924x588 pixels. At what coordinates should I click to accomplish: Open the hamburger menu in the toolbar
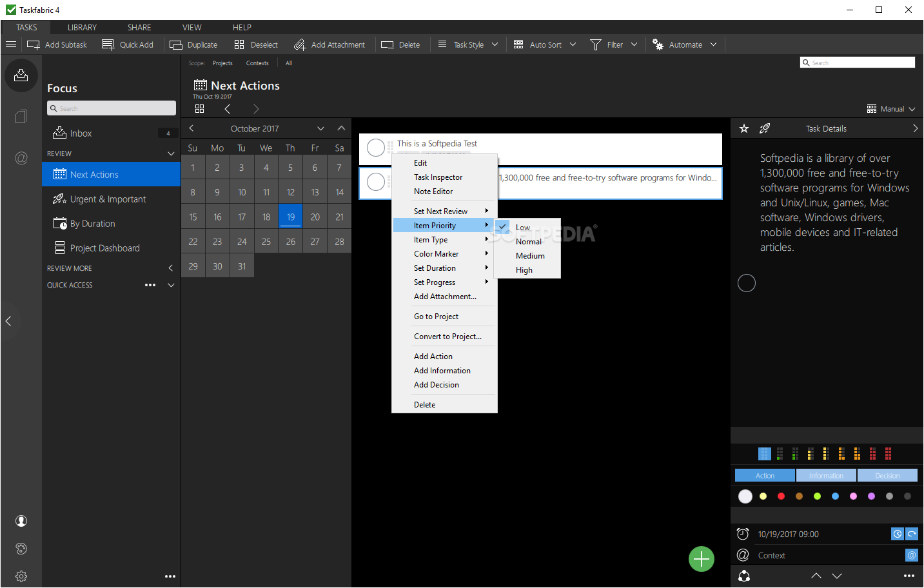point(10,44)
